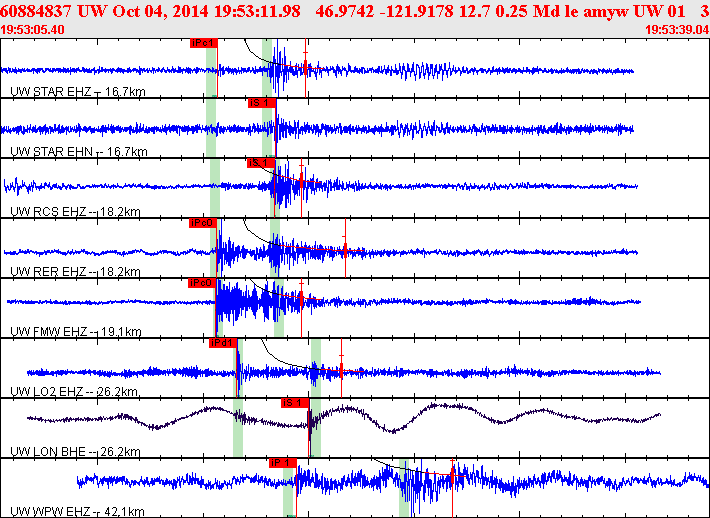Select the iS 1 pick flag on STAR EHN
The image size is (710, 518).
click(x=262, y=103)
